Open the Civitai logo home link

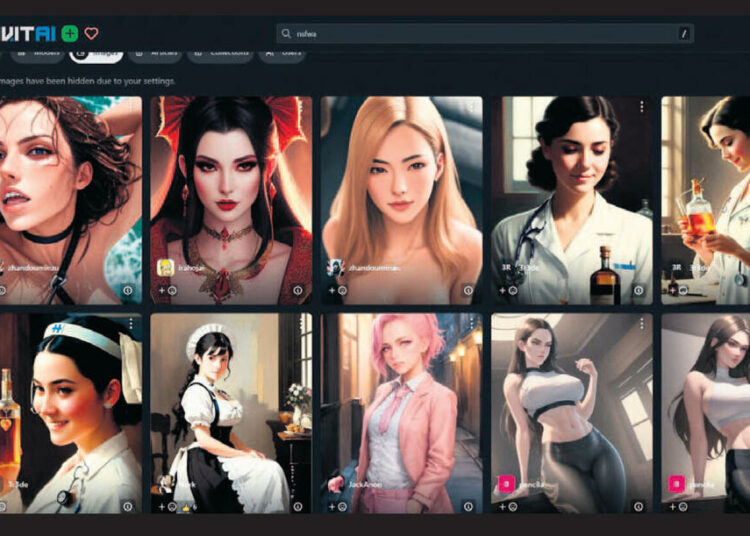tap(28, 33)
